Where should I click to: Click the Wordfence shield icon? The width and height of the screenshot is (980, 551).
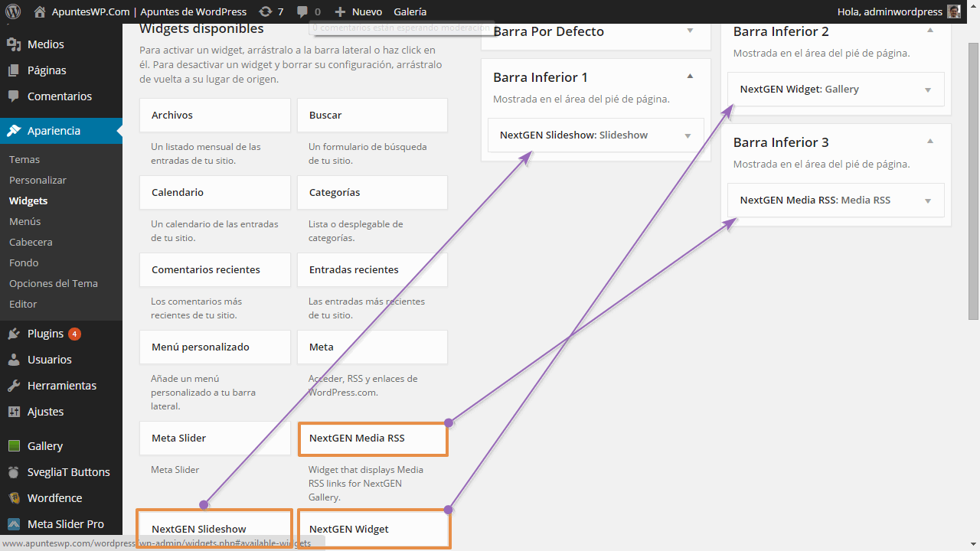click(14, 498)
